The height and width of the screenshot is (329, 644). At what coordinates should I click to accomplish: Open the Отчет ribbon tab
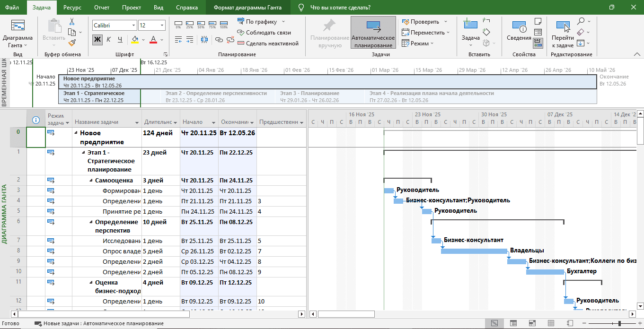click(x=102, y=8)
